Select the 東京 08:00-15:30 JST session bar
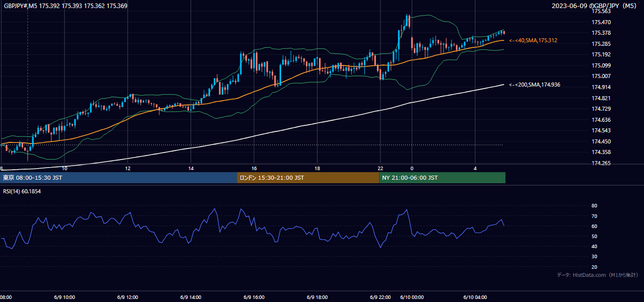The height and width of the screenshot is (302, 644). 118,178
